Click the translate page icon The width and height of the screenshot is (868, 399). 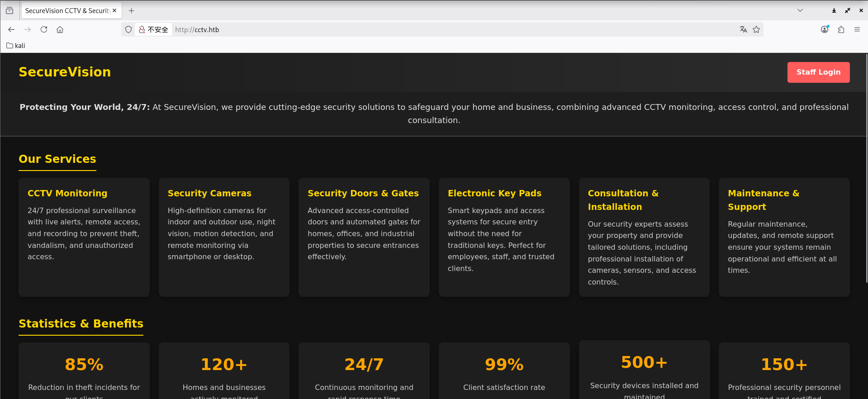pos(743,29)
